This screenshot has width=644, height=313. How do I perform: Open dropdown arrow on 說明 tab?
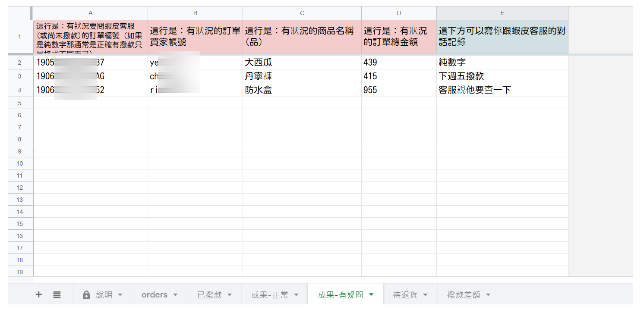[x=120, y=295]
